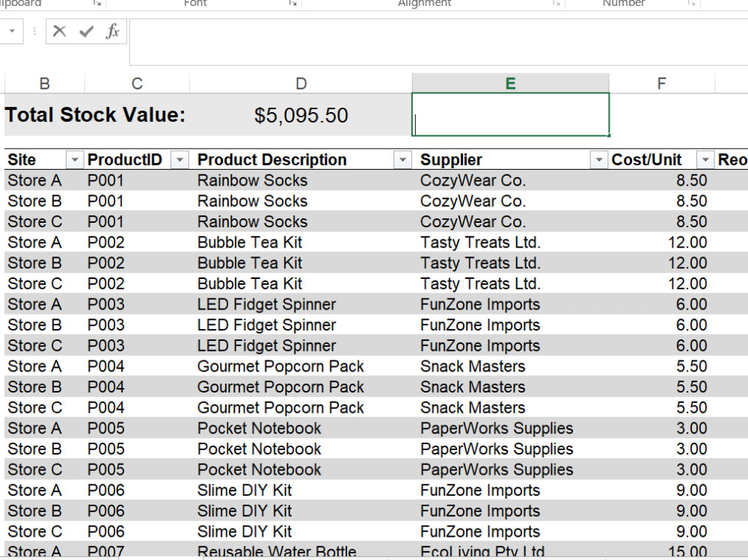Select column C header
The image size is (748, 560).
[x=138, y=84]
